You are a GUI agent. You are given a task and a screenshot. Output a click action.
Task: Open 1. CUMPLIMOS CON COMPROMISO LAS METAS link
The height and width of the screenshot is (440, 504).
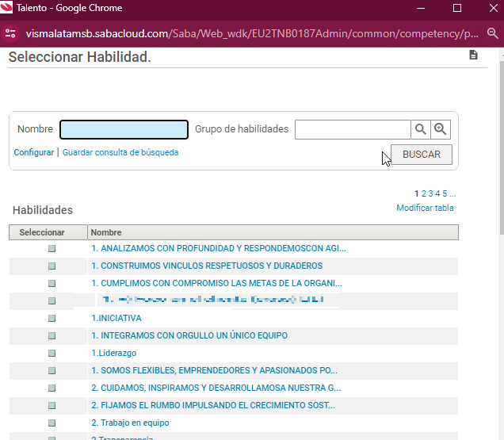(216, 283)
